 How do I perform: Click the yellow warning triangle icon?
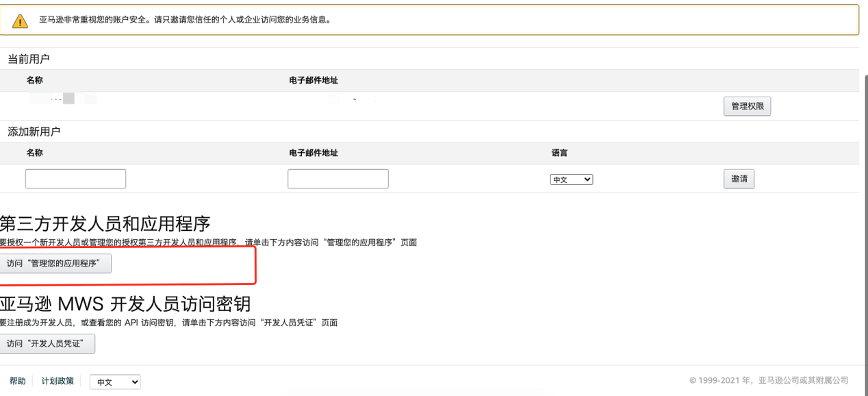[x=21, y=21]
